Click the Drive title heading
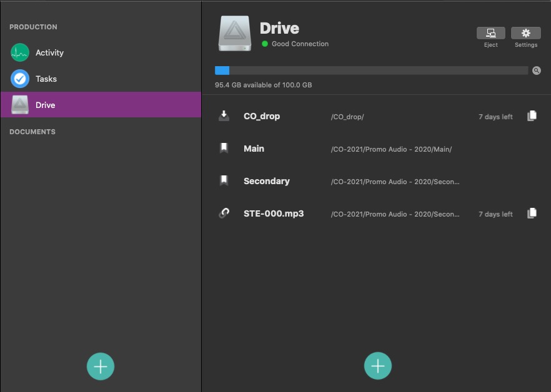The width and height of the screenshot is (551, 392). tap(279, 29)
